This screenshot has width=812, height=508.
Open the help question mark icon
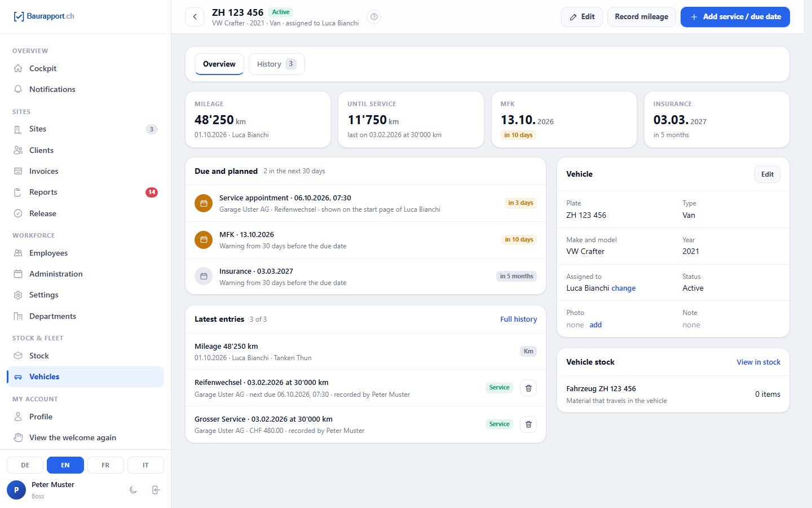373,17
